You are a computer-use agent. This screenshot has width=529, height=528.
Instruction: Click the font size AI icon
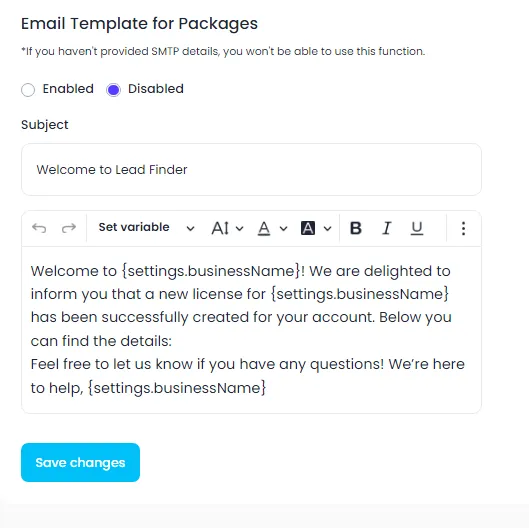click(x=220, y=228)
